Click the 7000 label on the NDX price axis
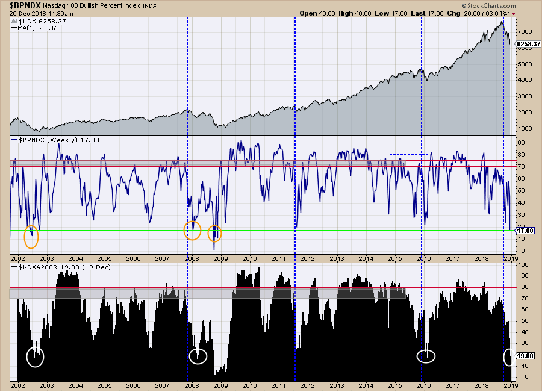This screenshot has height=392, width=542. click(525, 32)
